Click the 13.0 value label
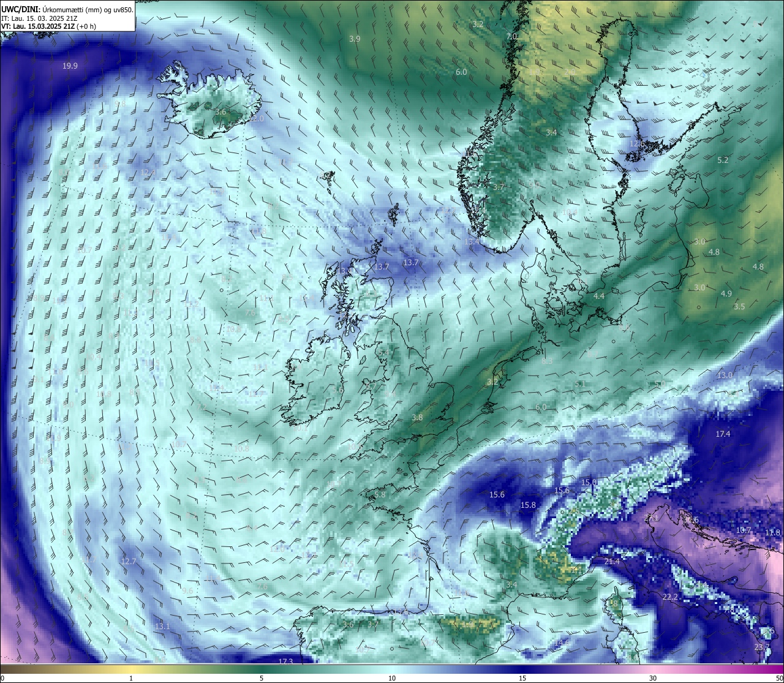This screenshot has width=784, height=683. (x=725, y=375)
